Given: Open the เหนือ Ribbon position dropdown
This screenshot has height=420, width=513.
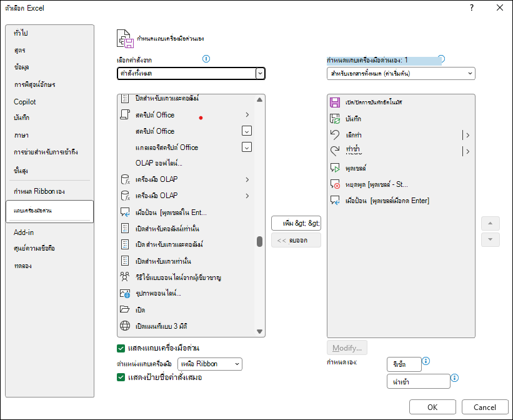Looking at the screenshot, I should [x=210, y=364].
